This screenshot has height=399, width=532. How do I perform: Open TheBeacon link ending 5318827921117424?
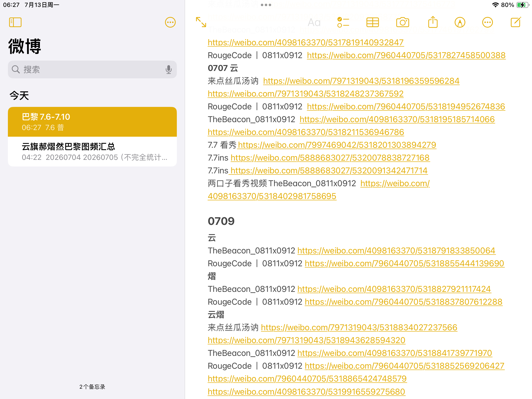click(394, 289)
